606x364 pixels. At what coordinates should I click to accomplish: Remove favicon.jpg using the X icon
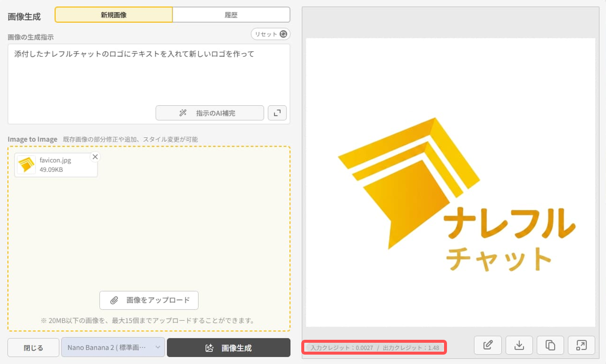point(95,157)
